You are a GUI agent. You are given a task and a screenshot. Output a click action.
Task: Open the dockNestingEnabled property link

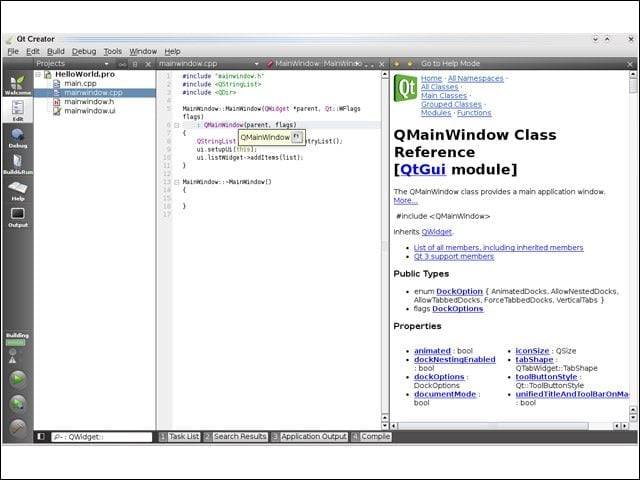click(455, 360)
